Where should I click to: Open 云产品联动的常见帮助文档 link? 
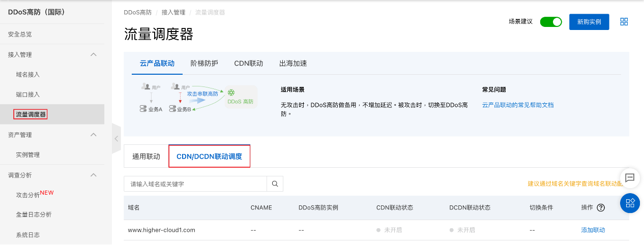point(517,105)
